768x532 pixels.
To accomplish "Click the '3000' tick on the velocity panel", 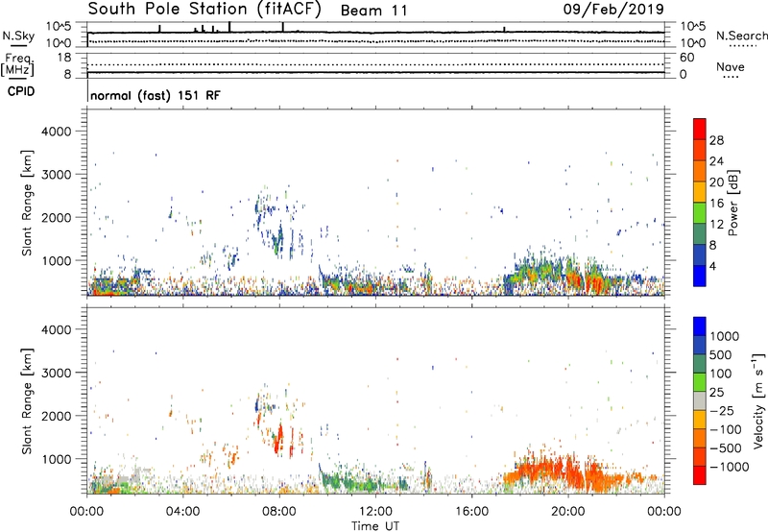I will click(56, 373).
